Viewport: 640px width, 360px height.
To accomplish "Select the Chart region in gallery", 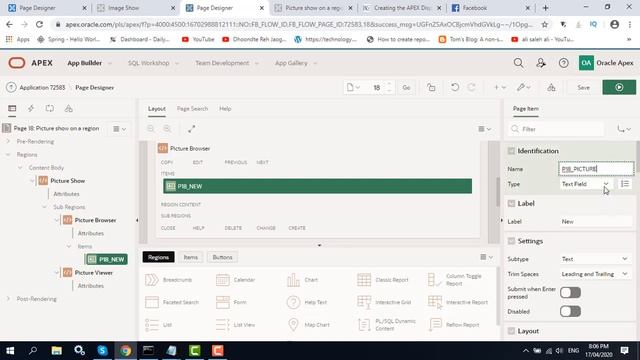I will pos(302,280).
